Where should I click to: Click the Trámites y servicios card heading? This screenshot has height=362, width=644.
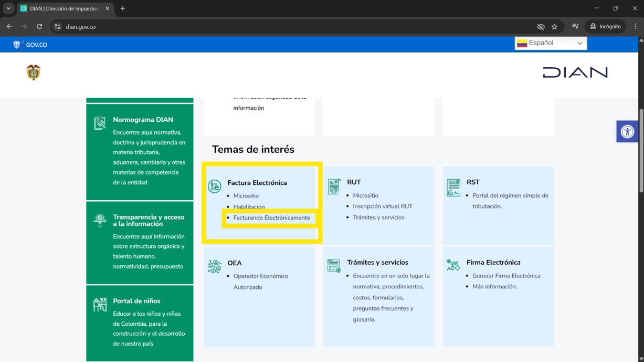tap(377, 263)
